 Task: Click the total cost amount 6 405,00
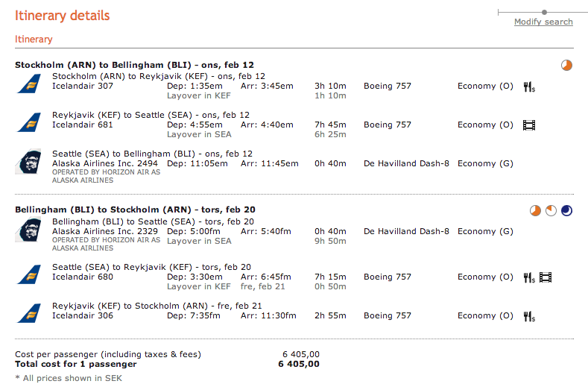[x=298, y=364]
